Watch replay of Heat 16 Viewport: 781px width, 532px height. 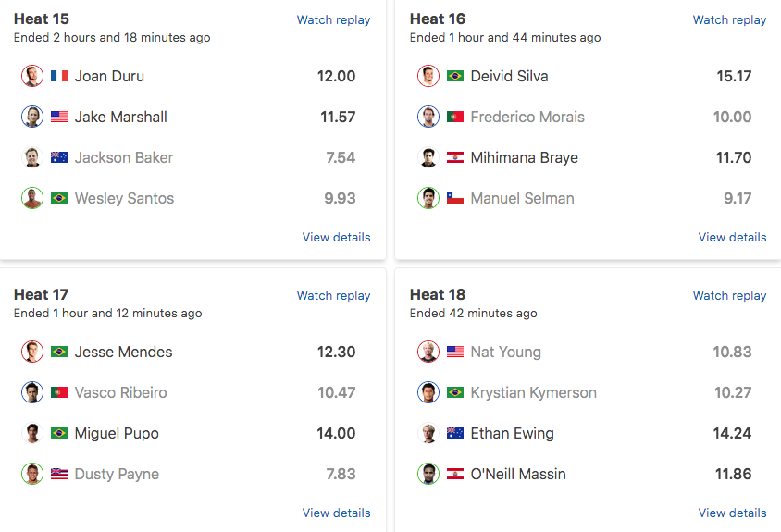[x=730, y=20]
